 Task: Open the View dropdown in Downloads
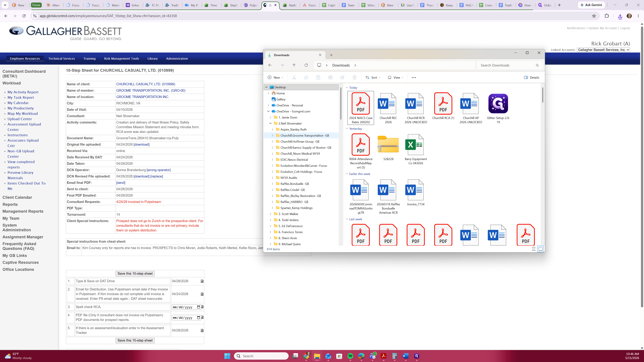395,77
